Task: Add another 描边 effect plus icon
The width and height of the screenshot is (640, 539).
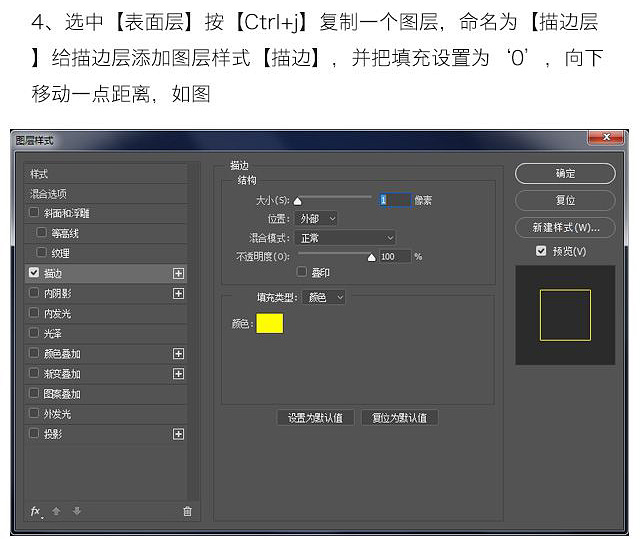Action: click(x=178, y=273)
